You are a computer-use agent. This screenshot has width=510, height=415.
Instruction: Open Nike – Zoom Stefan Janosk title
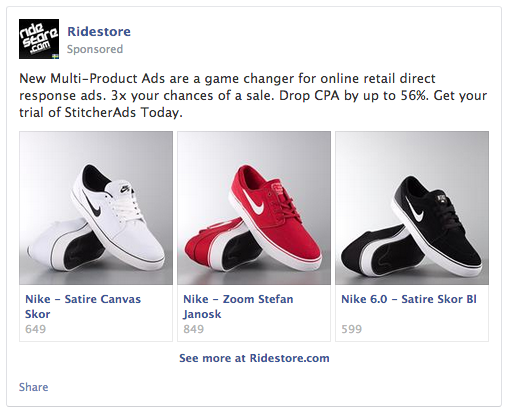click(x=238, y=306)
